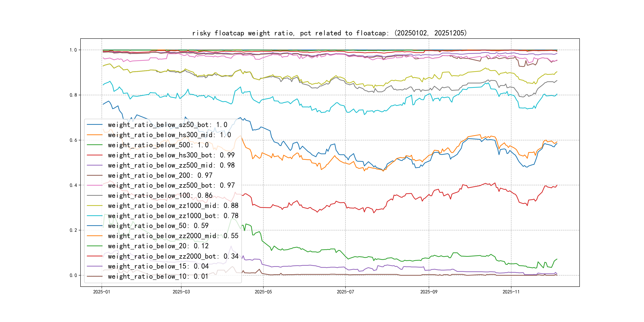Click orange line sample for zz2000_mid legend
Screen dimensions: 644x322
click(94, 236)
